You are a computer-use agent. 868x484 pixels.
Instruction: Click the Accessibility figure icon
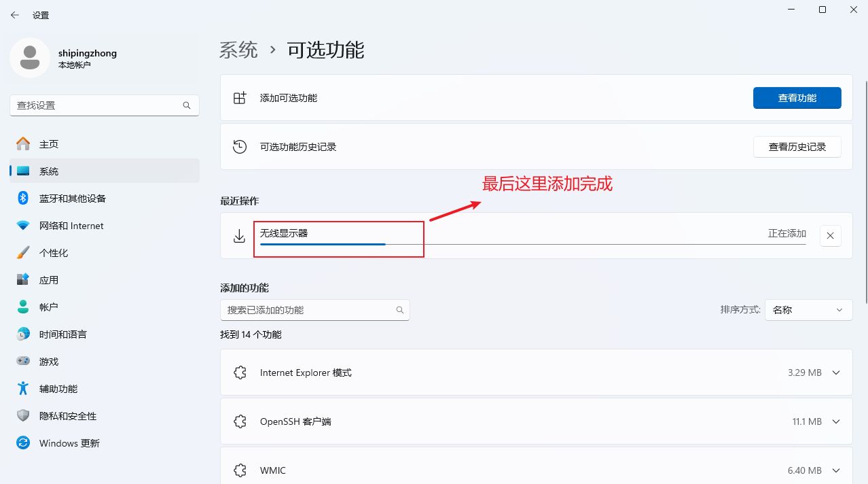click(x=23, y=389)
